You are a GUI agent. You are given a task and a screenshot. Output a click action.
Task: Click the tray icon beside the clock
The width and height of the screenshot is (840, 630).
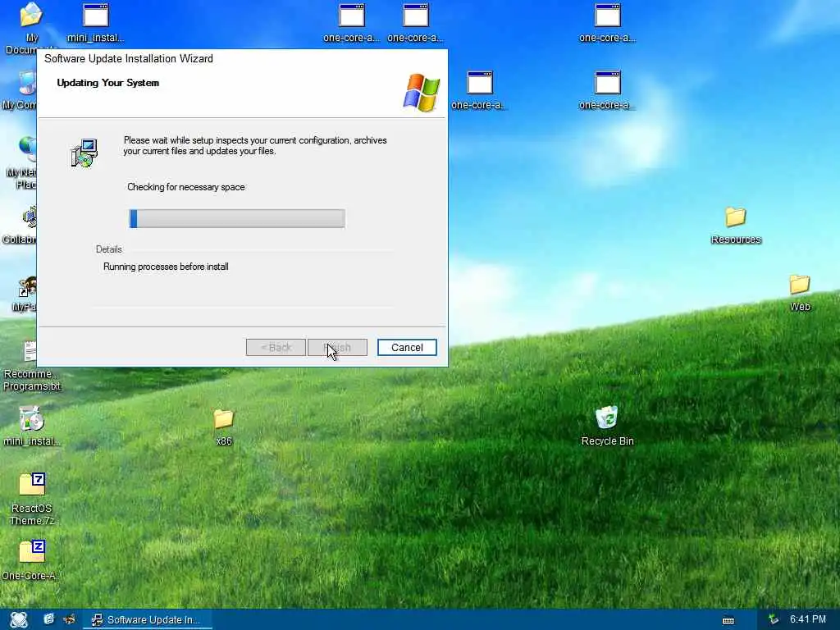[773, 619]
